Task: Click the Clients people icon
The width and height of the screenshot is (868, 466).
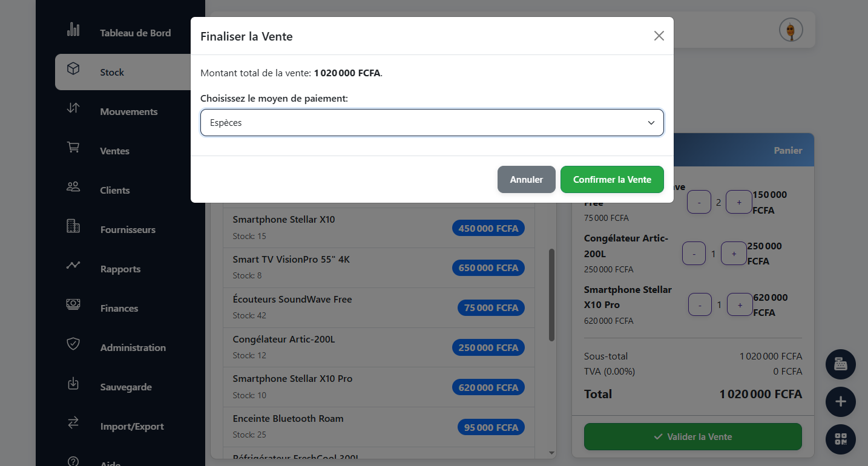Action: pos(73,187)
